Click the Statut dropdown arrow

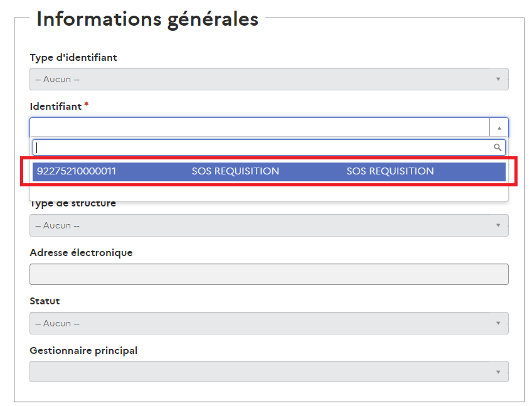[498, 323]
